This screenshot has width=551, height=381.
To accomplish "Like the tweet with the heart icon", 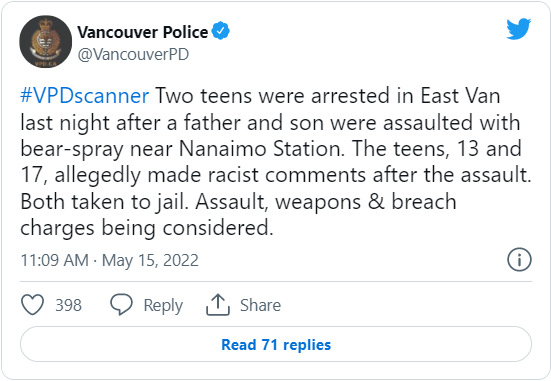I will pyautogui.click(x=32, y=304).
